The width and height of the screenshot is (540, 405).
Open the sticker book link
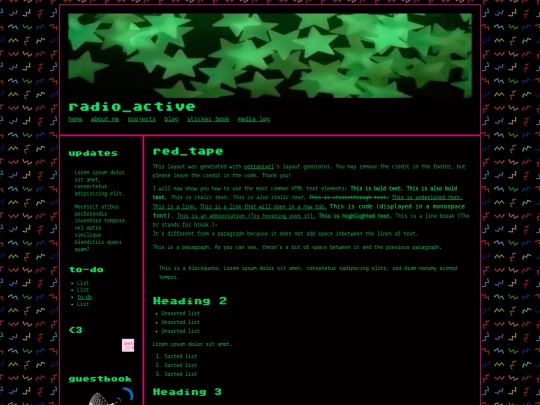[208, 119]
